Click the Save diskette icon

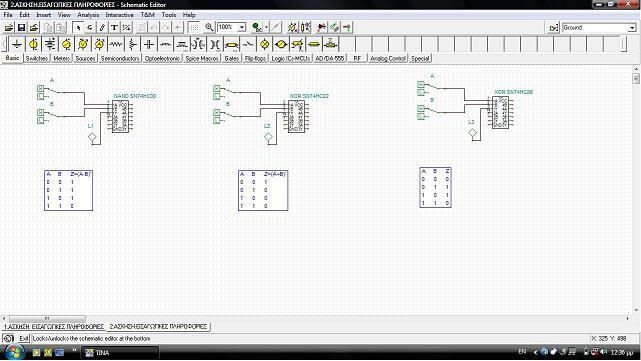(x=21, y=27)
